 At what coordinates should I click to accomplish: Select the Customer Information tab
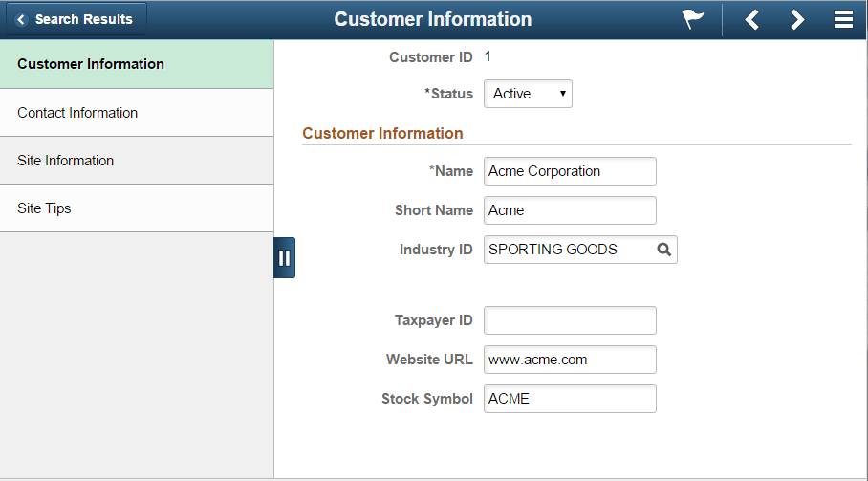137,64
